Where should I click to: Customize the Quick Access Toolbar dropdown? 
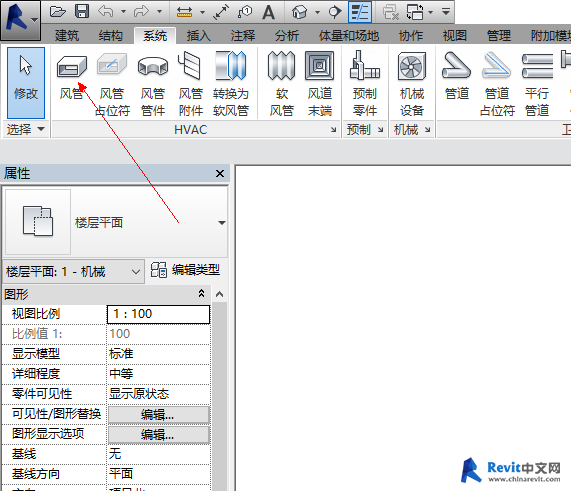coord(445,12)
